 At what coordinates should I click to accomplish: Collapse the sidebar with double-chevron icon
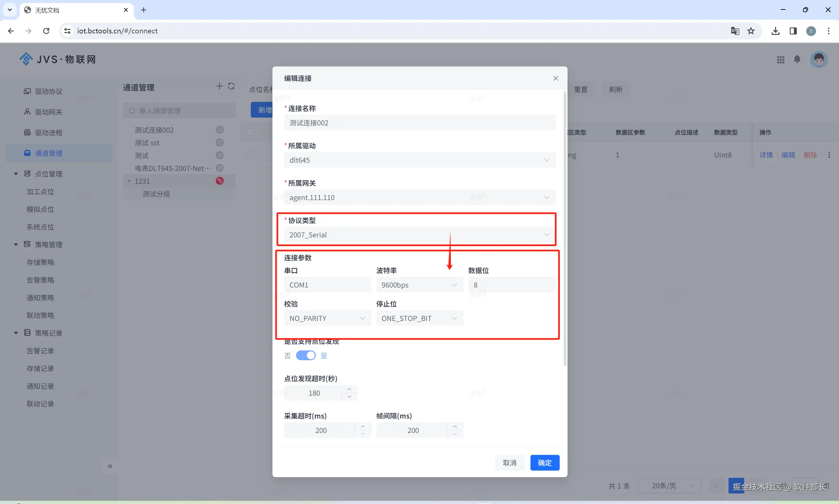pyautogui.click(x=110, y=466)
